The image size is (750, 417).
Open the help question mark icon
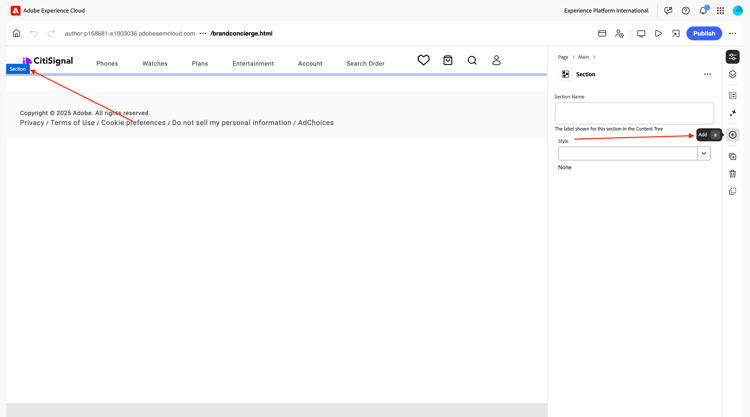pyautogui.click(x=685, y=11)
